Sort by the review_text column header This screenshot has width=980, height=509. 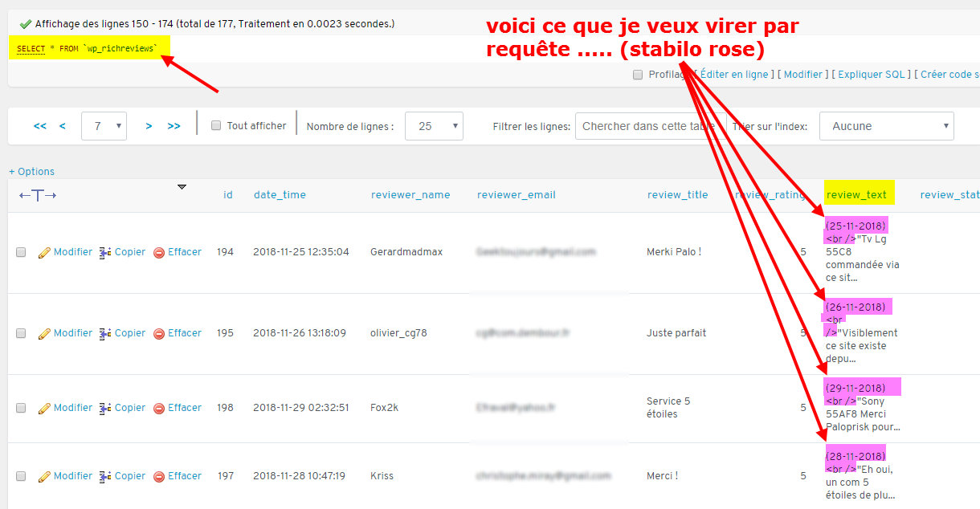(x=856, y=195)
